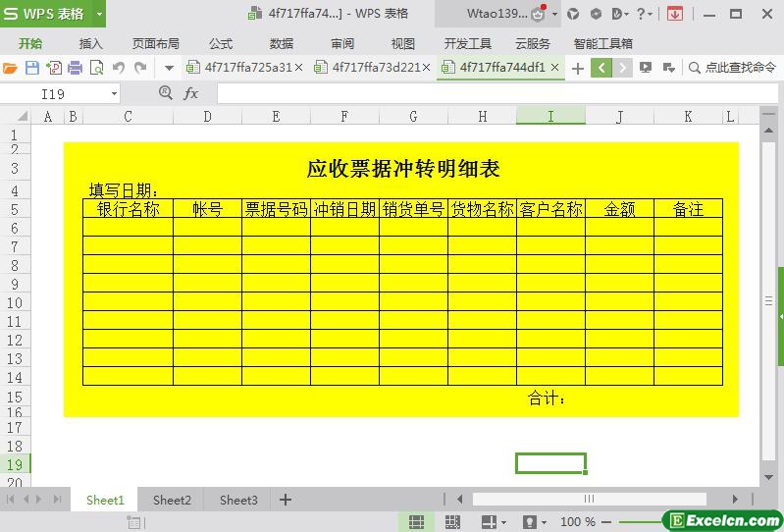Click the zoom magnifier icon beside formula bar
Image resolution: width=784 pixels, height=532 pixels.
click(166, 93)
